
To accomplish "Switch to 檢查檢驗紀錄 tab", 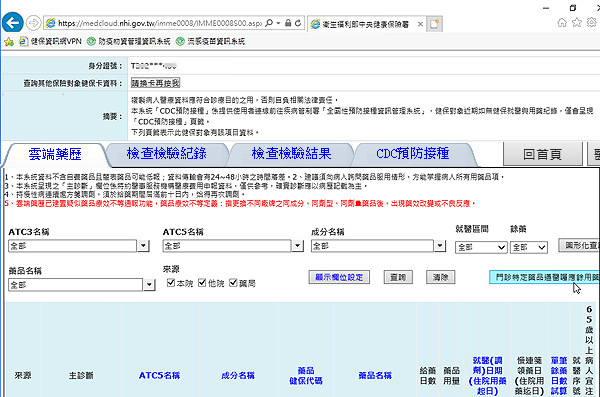I will pyautogui.click(x=167, y=154).
